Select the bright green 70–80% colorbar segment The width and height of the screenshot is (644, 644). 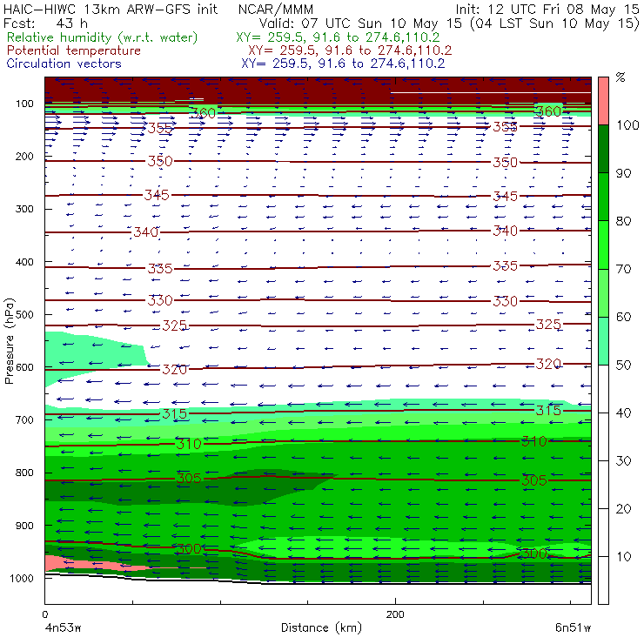[x=603, y=245]
